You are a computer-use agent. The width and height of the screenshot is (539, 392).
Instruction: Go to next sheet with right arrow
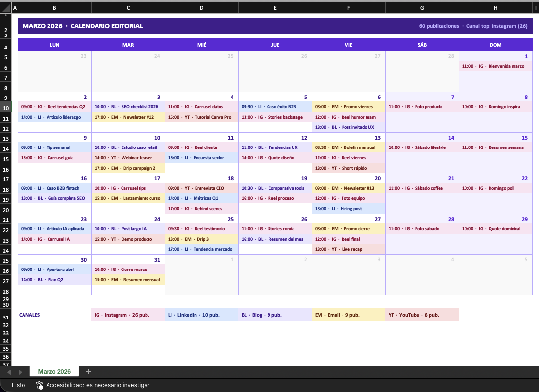tap(20, 372)
